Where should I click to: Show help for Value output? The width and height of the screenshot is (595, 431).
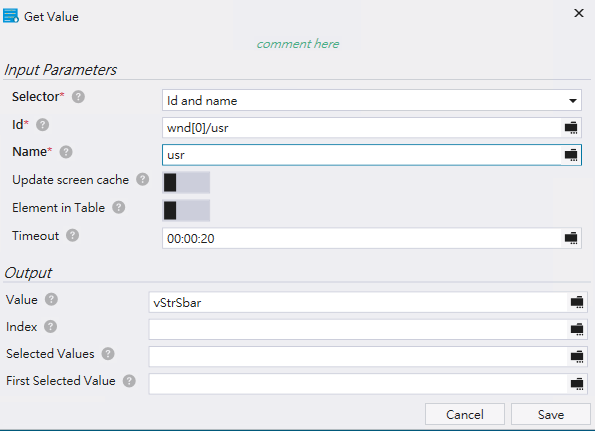pyautogui.click(x=51, y=299)
